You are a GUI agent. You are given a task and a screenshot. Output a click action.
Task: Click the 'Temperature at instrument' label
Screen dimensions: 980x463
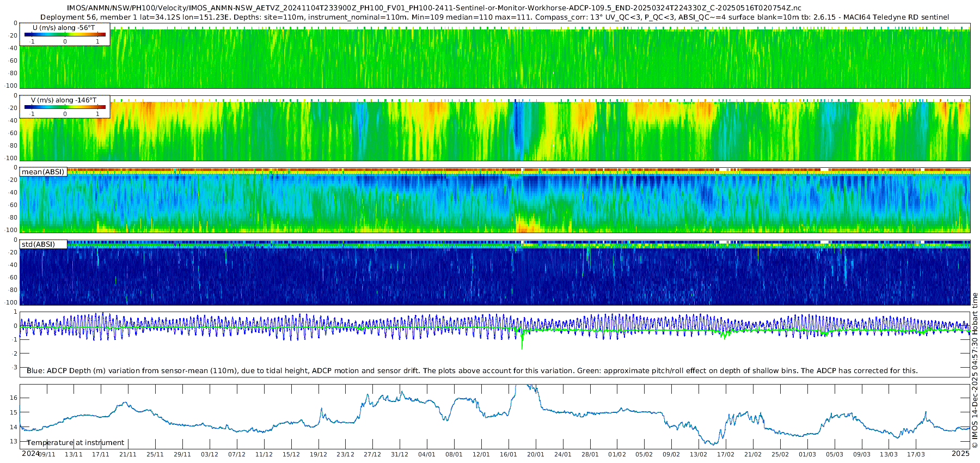click(x=75, y=443)
